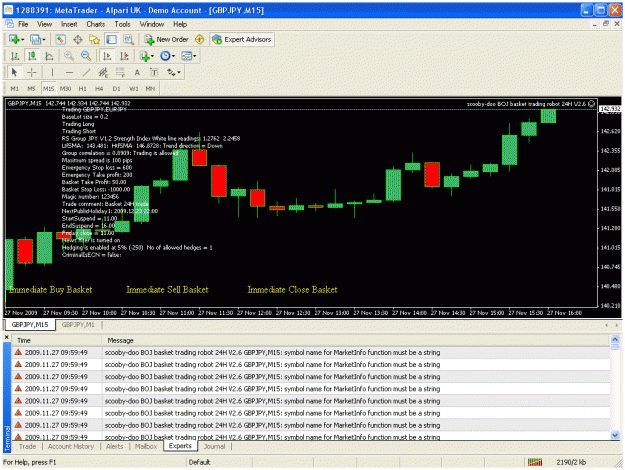Open the Market Watch window icon
The width and height of the screenshot is (625, 470).
pos(60,39)
